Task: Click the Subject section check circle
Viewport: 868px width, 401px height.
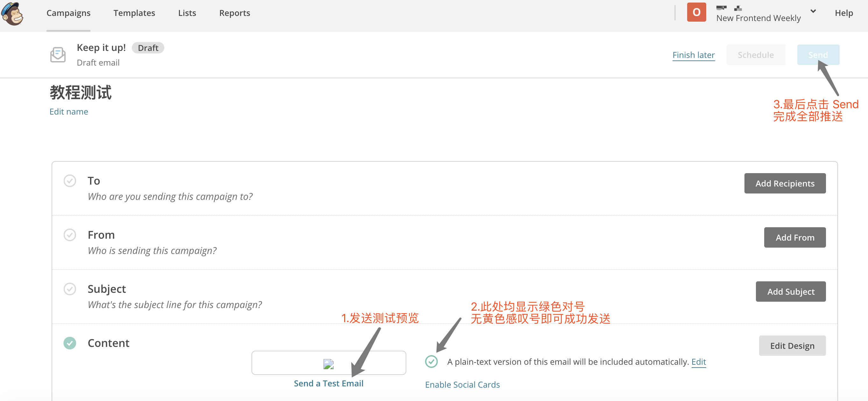Action: coord(70,289)
